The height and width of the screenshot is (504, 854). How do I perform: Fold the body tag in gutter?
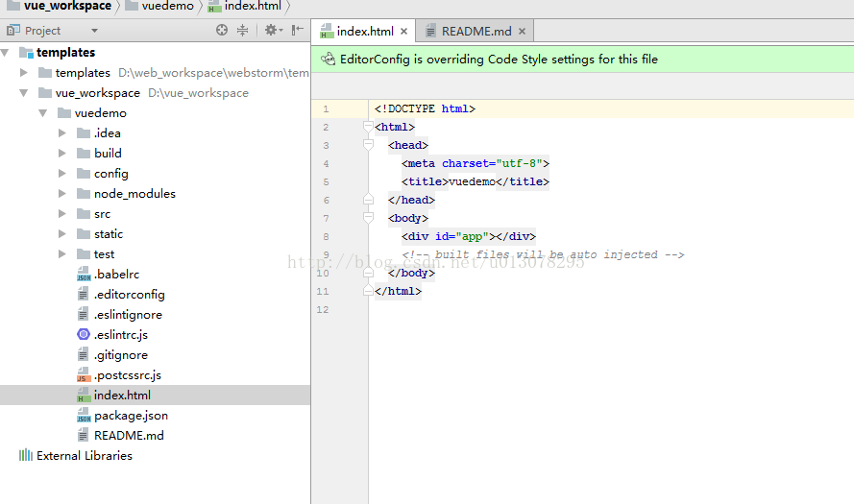point(368,218)
